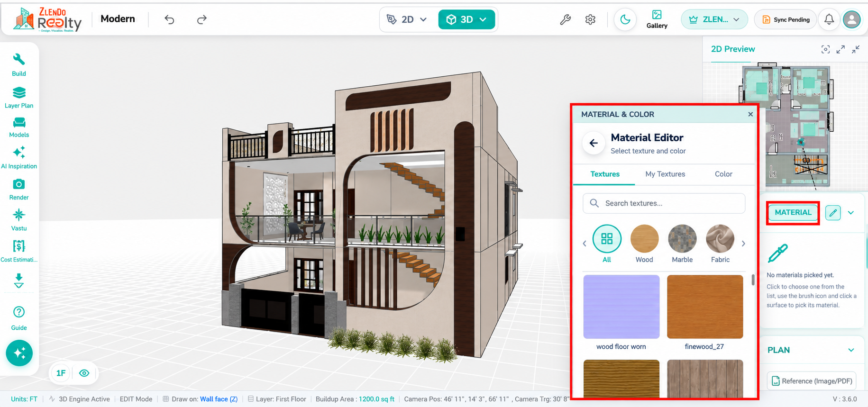Screen dimensions: 868x407
Task: Collapse the MATERIAL section with its chevron
Action: pos(851,213)
